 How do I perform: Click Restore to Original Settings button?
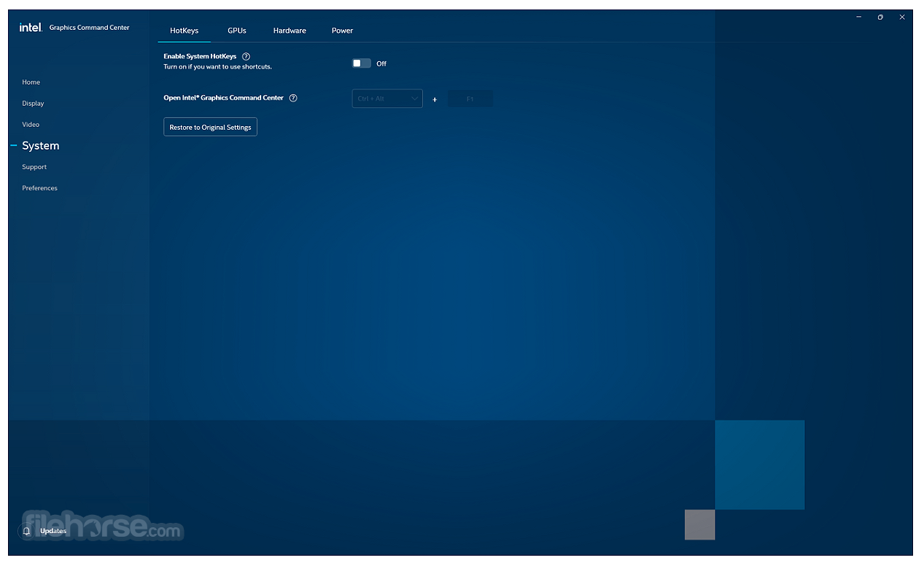coord(210,128)
